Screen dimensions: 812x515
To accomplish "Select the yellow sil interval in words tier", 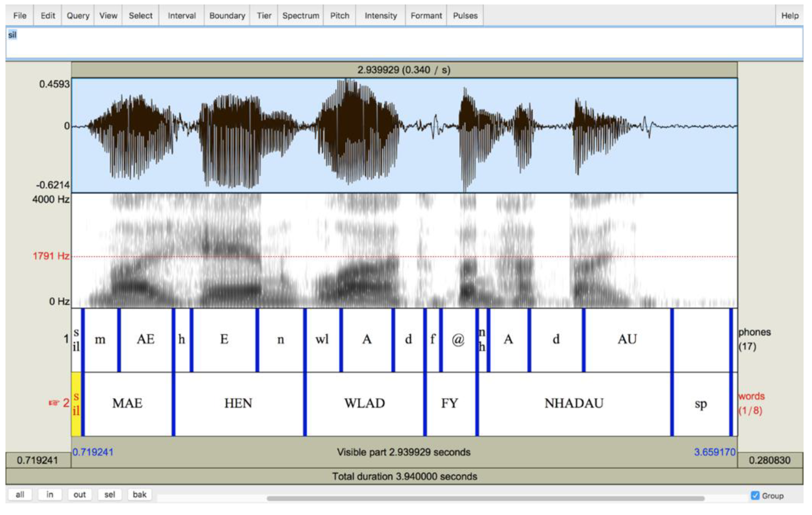I will (76, 404).
